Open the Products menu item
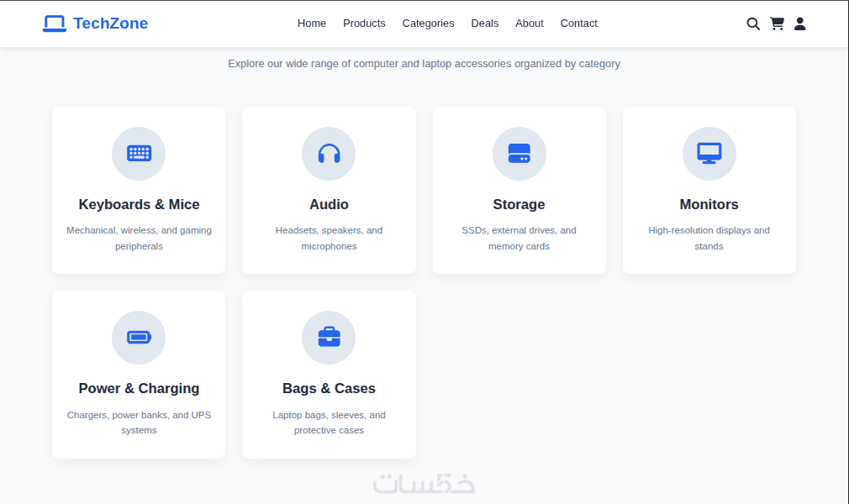This screenshot has width=849, height=504. click(x=364, y=24)
